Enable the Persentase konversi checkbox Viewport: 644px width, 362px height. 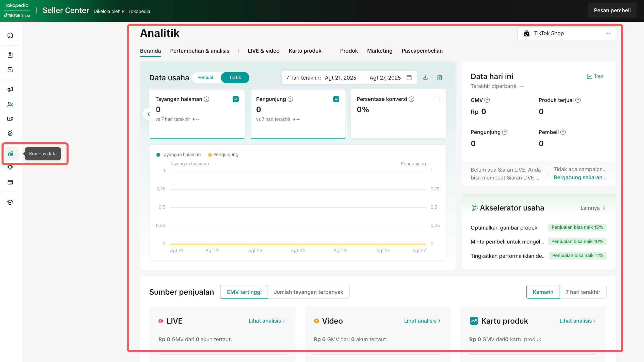[437, 99]
